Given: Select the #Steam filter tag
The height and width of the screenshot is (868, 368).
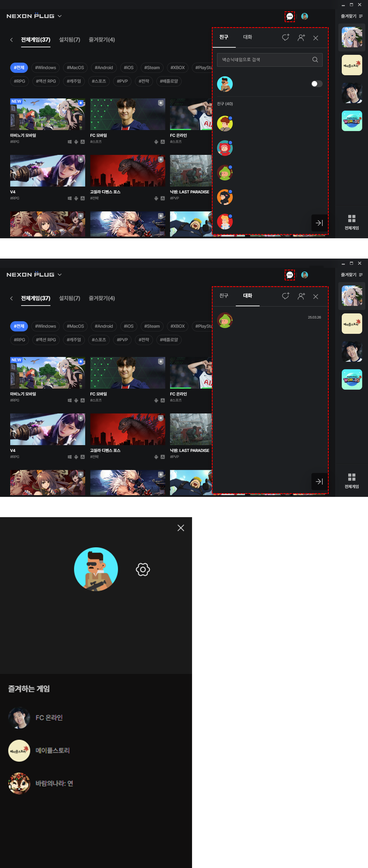Looking at the screenshot, I should [152, 68].
